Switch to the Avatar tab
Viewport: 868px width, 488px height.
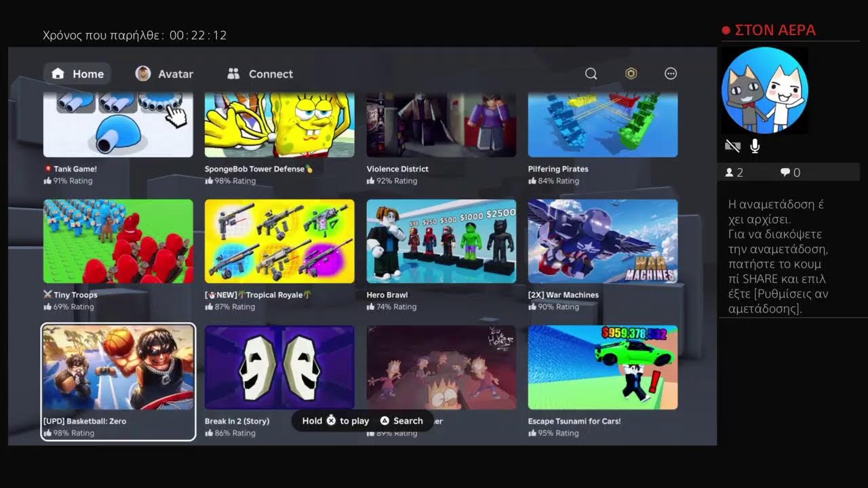165,74
